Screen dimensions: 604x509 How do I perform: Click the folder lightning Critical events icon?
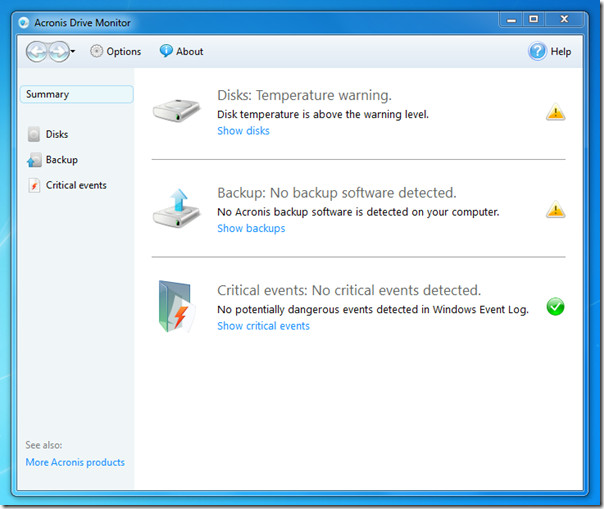point(176,306)
